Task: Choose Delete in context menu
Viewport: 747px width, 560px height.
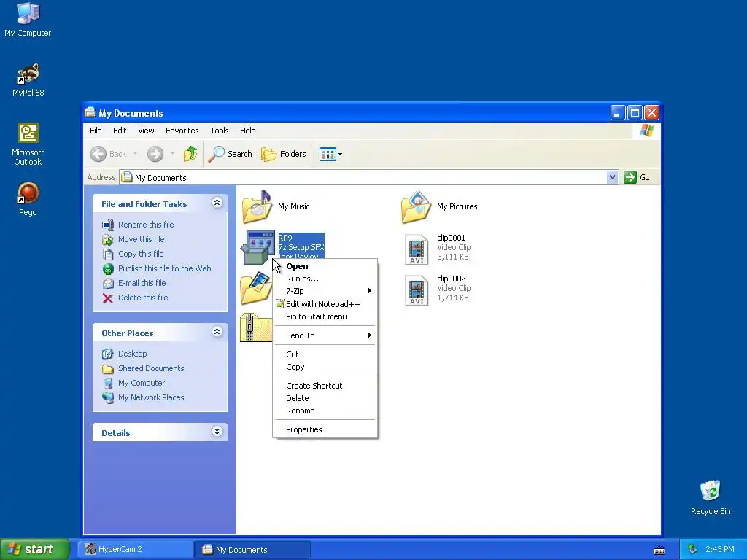Action: [x=325, y=398]
